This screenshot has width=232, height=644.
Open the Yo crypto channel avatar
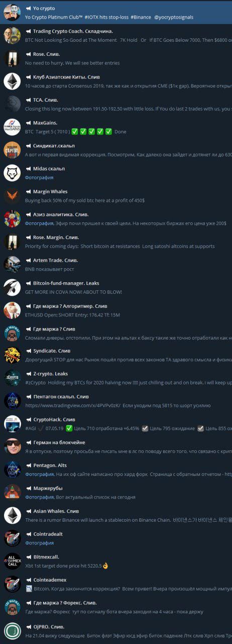coord(12,13)
